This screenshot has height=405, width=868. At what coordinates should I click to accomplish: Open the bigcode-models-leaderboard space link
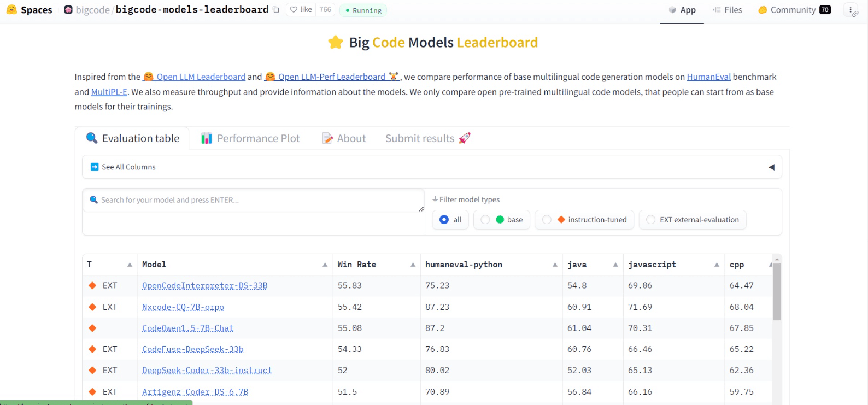[x=192, y=10]
